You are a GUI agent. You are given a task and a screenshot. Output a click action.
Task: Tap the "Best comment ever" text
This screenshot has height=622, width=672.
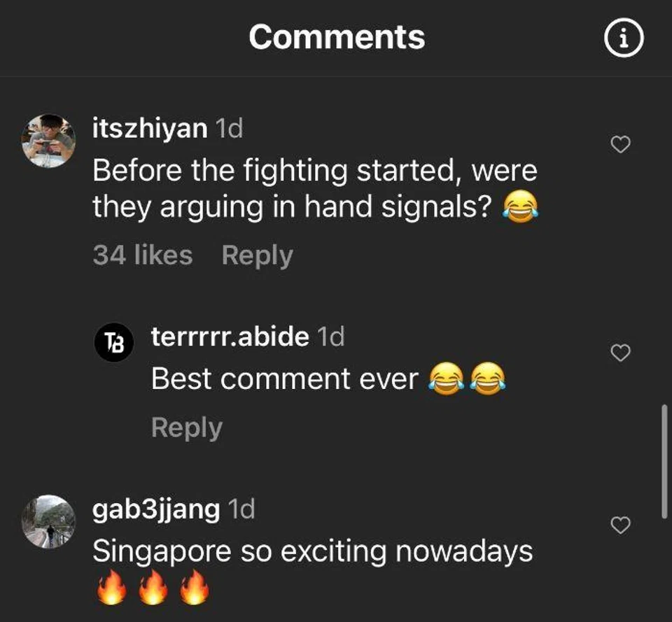pos(284,379)
